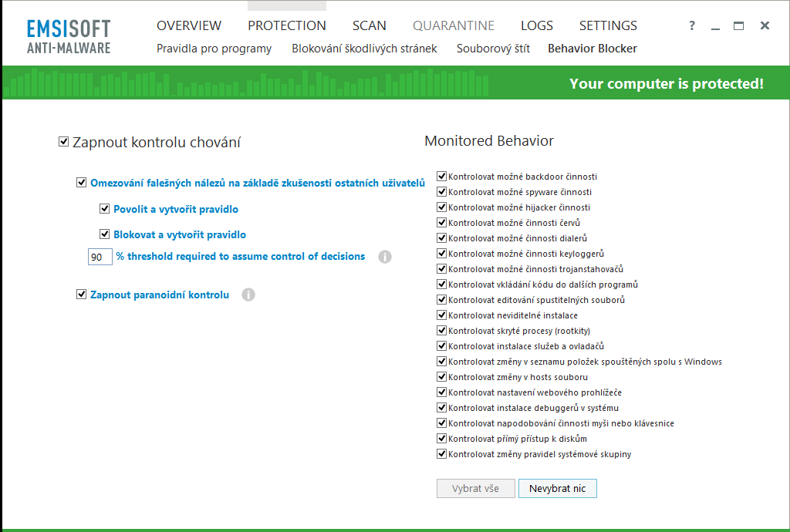Switch to the LOGS tab
The image size is (790, 532).
(x=536, y=25)
